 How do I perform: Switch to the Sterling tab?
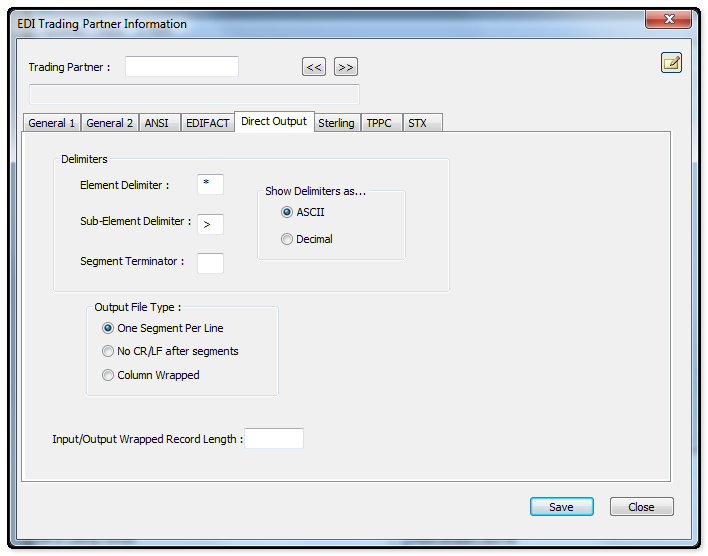coord(336,123)
